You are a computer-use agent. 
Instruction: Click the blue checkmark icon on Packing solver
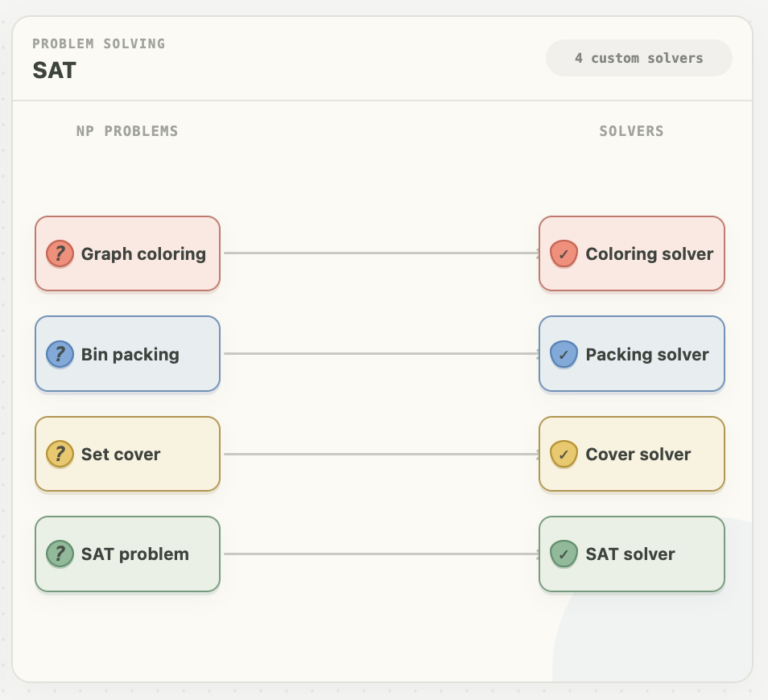pos(564,354)
